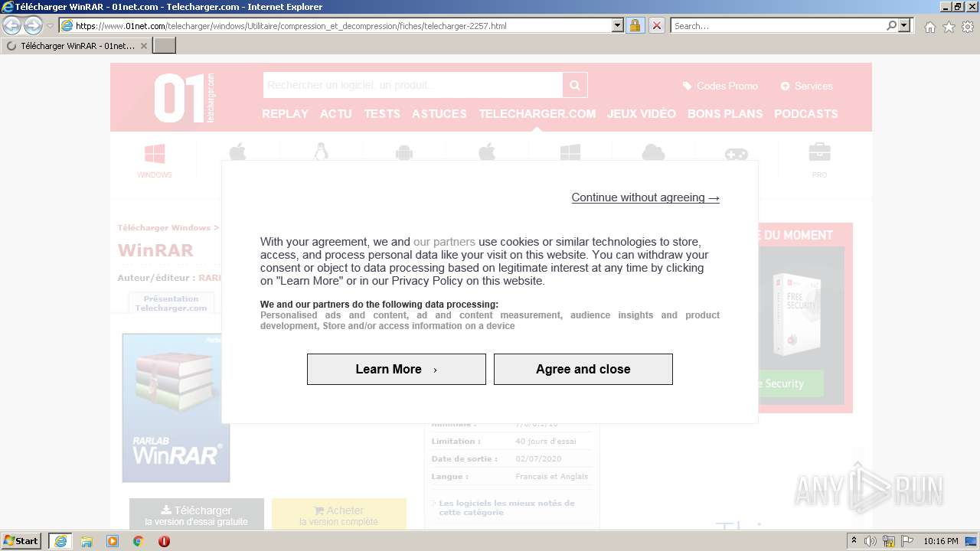Open the taskbar media player icon

pyautogui.click(x=113, y=541)
